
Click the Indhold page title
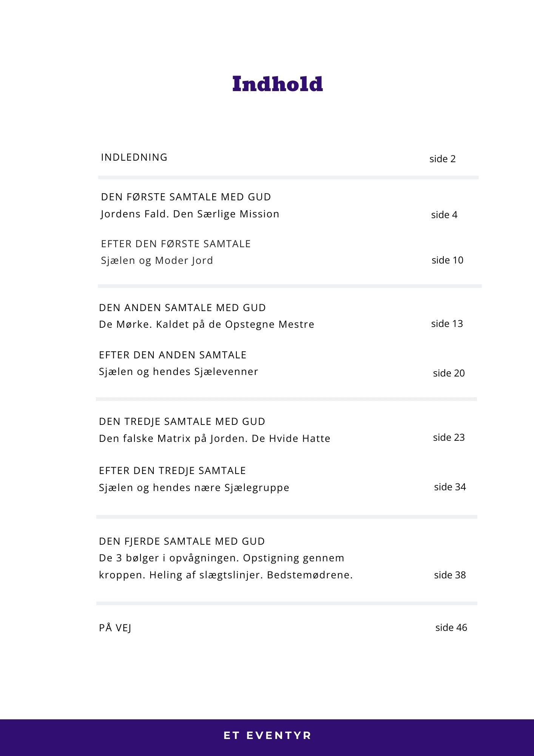point(278,84)
